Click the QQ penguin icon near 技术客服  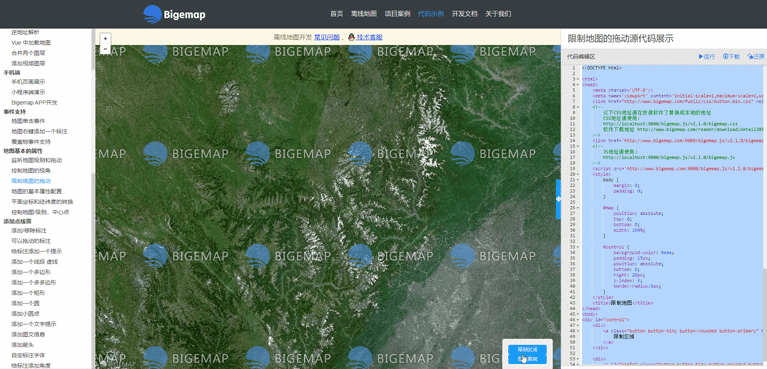click(351, 37)
